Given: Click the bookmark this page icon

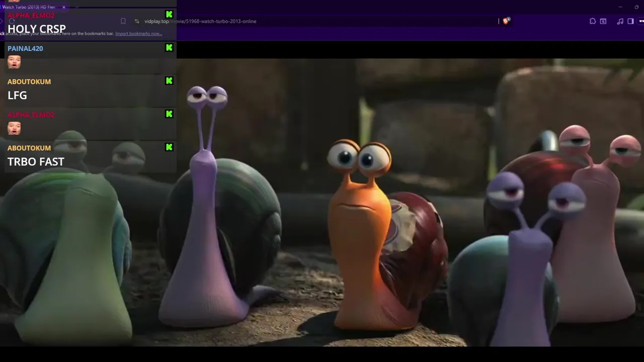Looking at the screenshot, I should point(123,21).
